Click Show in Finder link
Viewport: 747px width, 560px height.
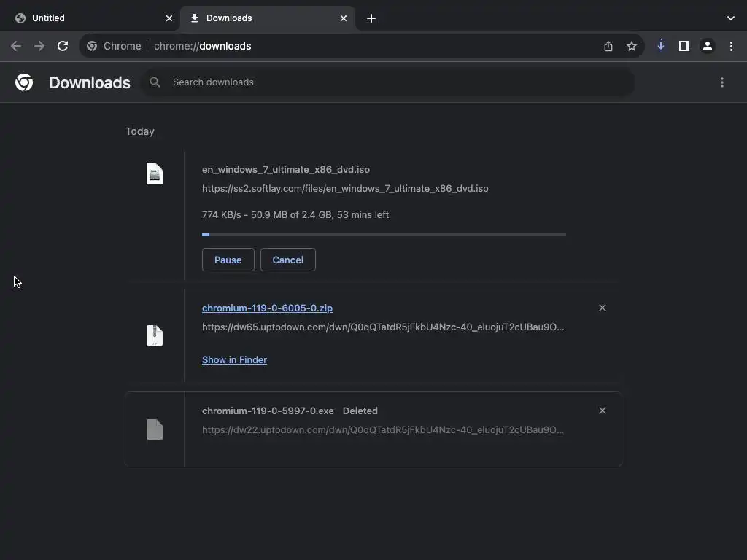[x=234, y=359]
